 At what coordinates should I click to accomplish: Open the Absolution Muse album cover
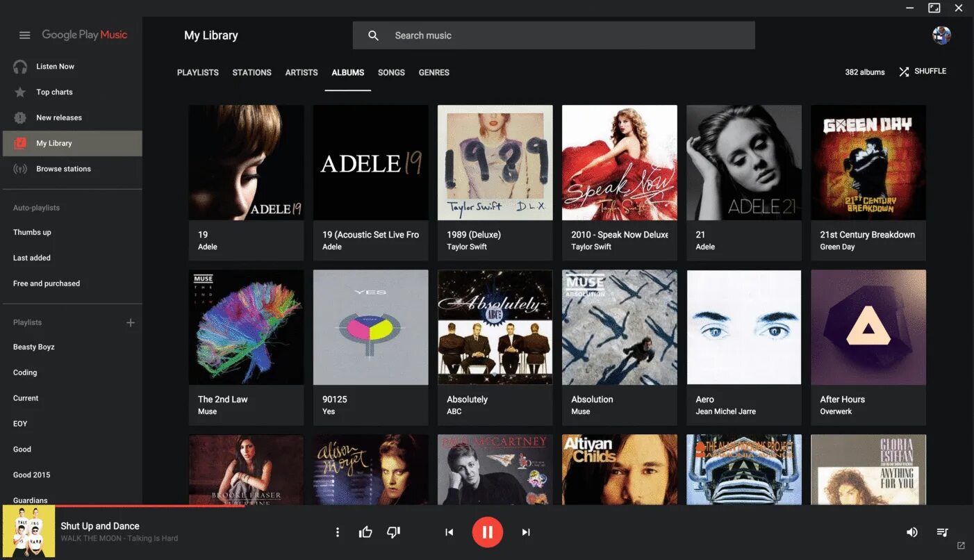619,327
